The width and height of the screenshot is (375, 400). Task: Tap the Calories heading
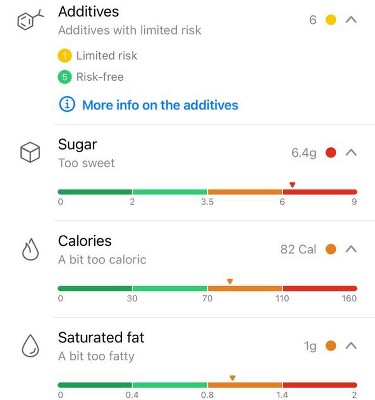coord(85,241)
